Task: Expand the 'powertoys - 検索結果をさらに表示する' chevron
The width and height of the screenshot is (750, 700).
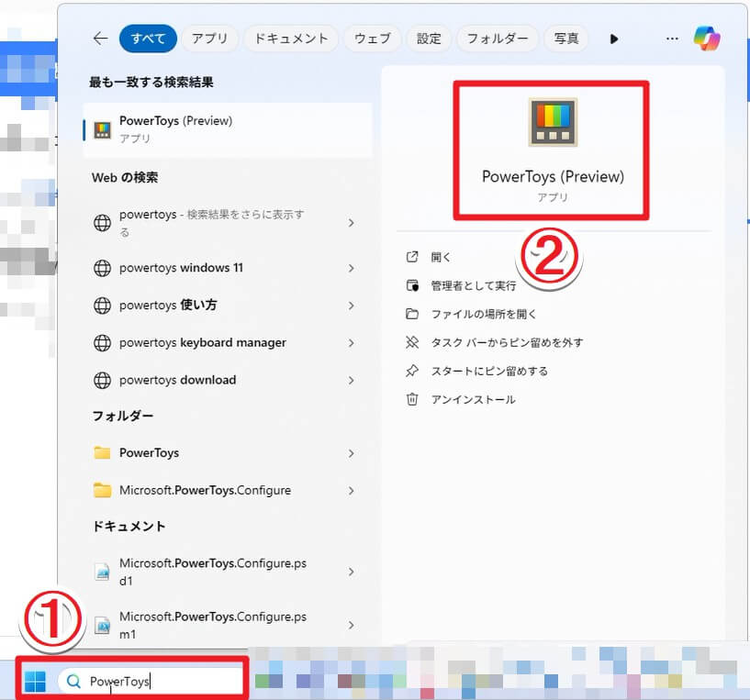Action: point(351,223)
